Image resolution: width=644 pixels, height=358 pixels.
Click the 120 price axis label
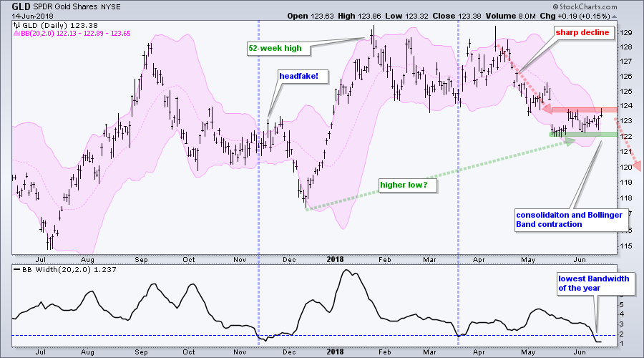coord(626,168)
